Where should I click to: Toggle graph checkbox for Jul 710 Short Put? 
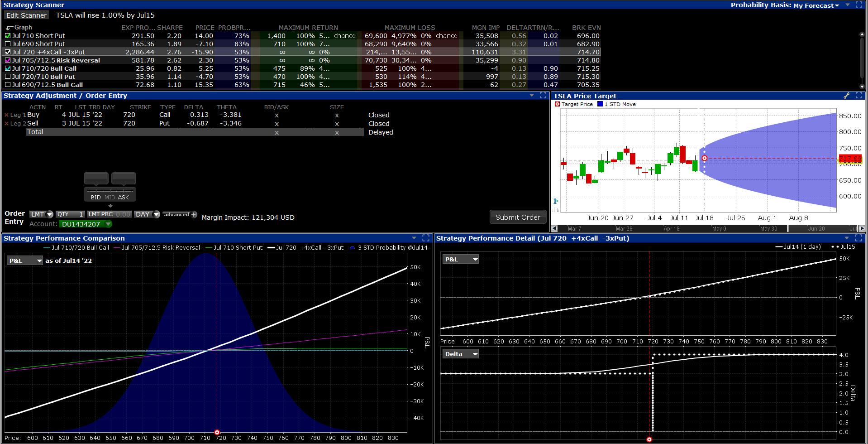tap(8, 36)
